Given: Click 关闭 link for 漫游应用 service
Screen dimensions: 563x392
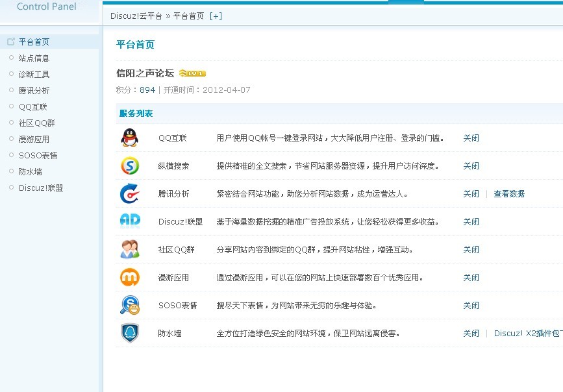Looking at the screenshot, I should click(x=471, y=278).
